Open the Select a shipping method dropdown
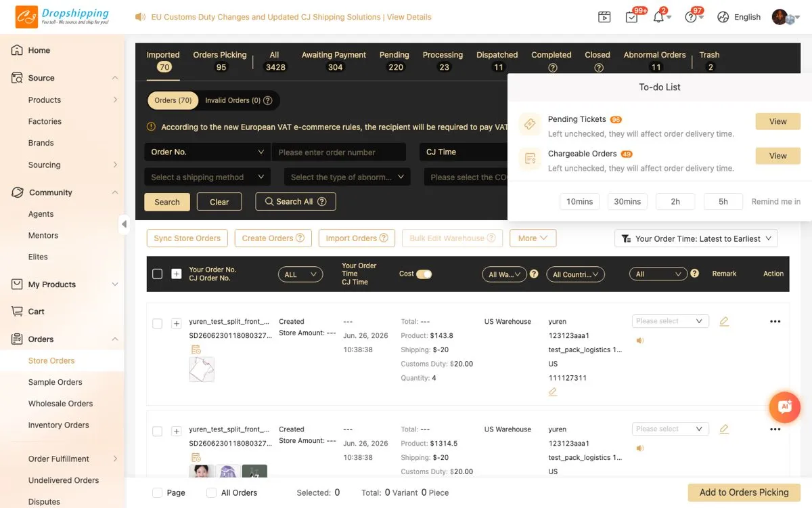This screenshot has width=812, height=508. pos(207,177)
